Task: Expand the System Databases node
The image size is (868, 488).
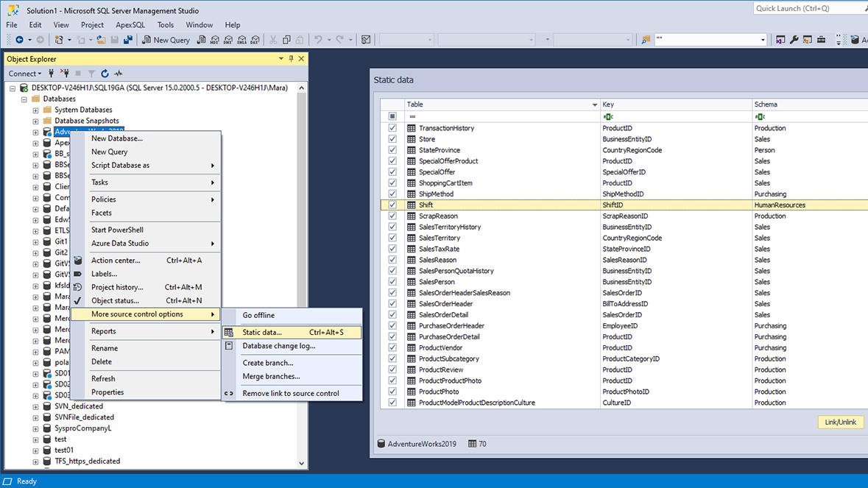Action: pos(35,110)
